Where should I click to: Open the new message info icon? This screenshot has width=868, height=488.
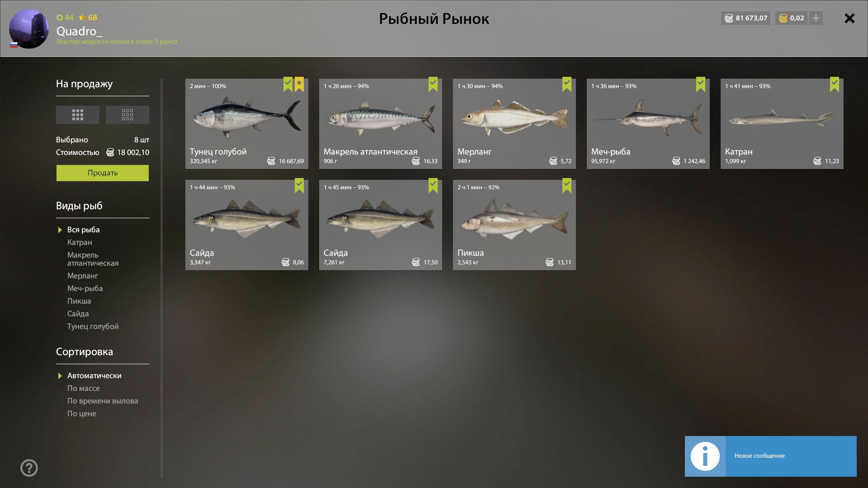[x=705, y=456]
